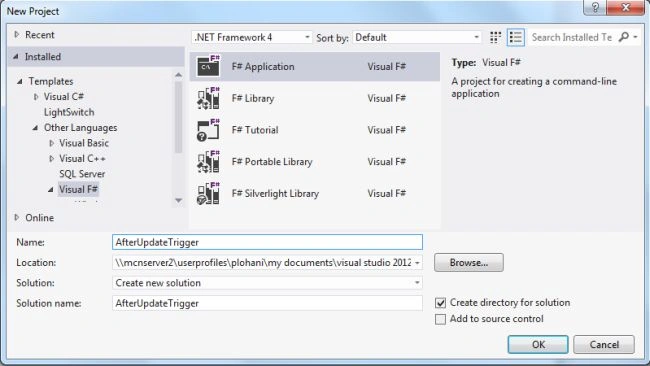The image size is (650, 366).
Task: Click the F# Portable Library row text
Action: click(x=272, y=162)
